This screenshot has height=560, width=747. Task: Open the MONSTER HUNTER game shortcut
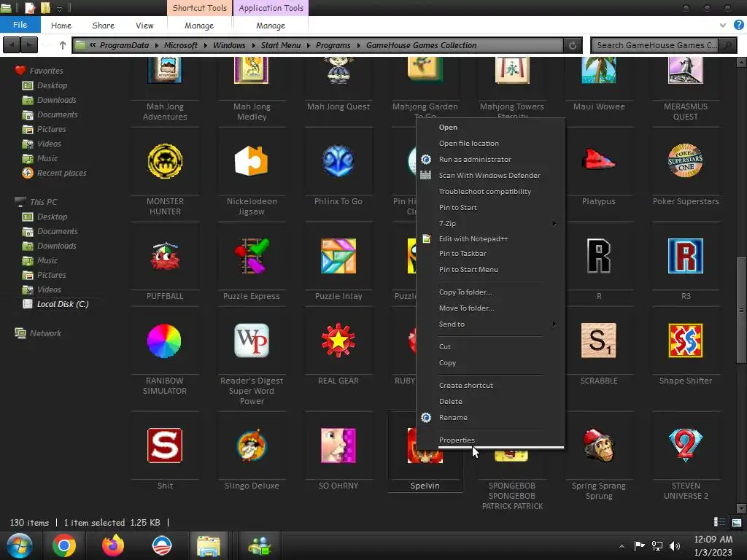point(165,161)
